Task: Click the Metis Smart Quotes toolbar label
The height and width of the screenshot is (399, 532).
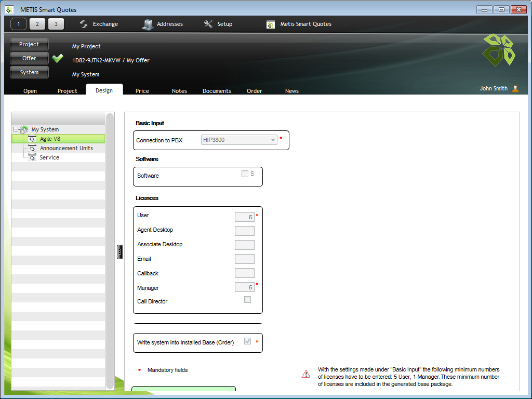Action: pyautogui.click(x=305, y=24)
